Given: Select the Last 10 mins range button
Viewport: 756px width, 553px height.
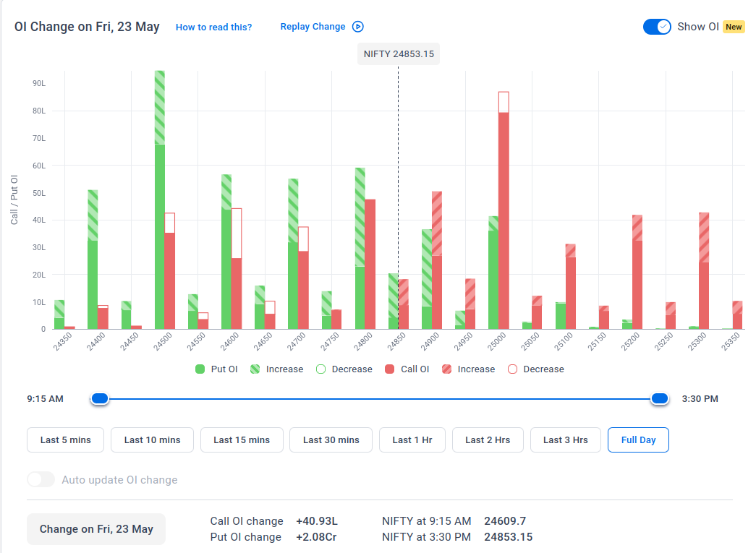Looking at the screenshot, I should [153, 440].
